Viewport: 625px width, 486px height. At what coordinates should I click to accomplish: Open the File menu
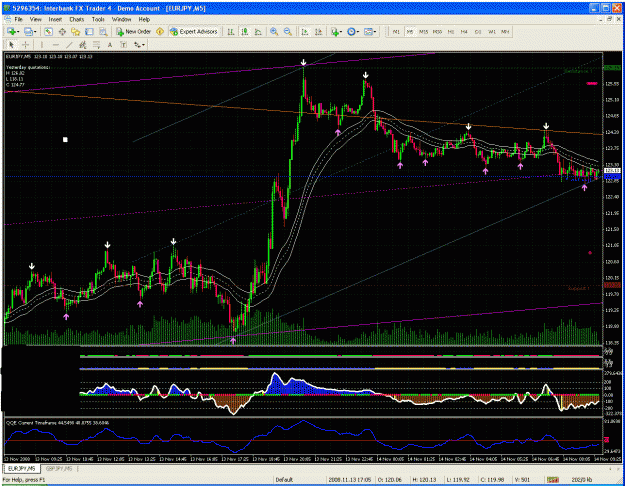tap(19, 19)
